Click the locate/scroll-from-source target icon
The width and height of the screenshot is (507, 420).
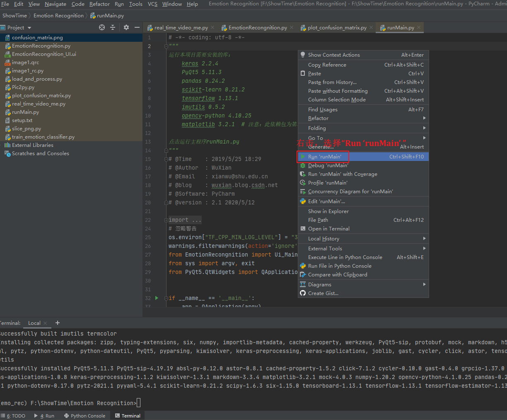tap(102, 27)
